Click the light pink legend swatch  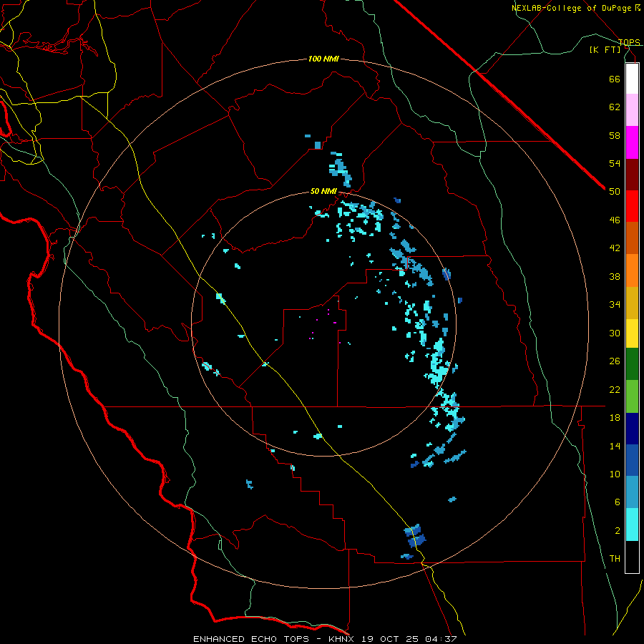point(632,109)
